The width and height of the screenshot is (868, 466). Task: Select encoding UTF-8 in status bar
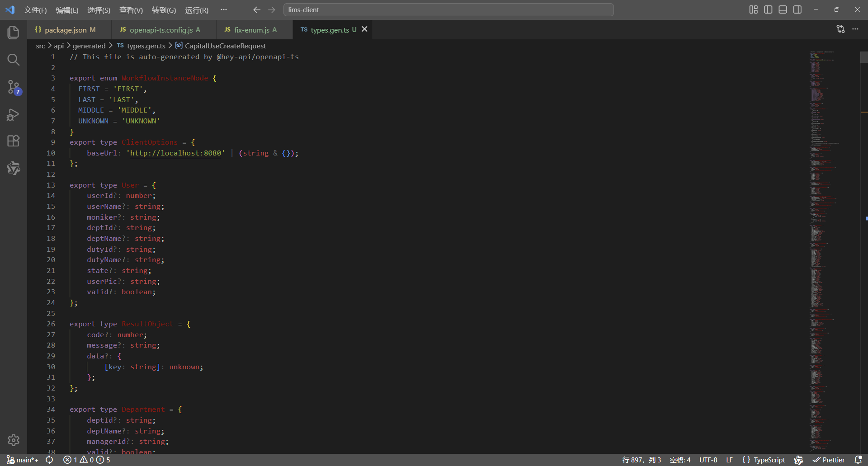[x=708, y=460]
